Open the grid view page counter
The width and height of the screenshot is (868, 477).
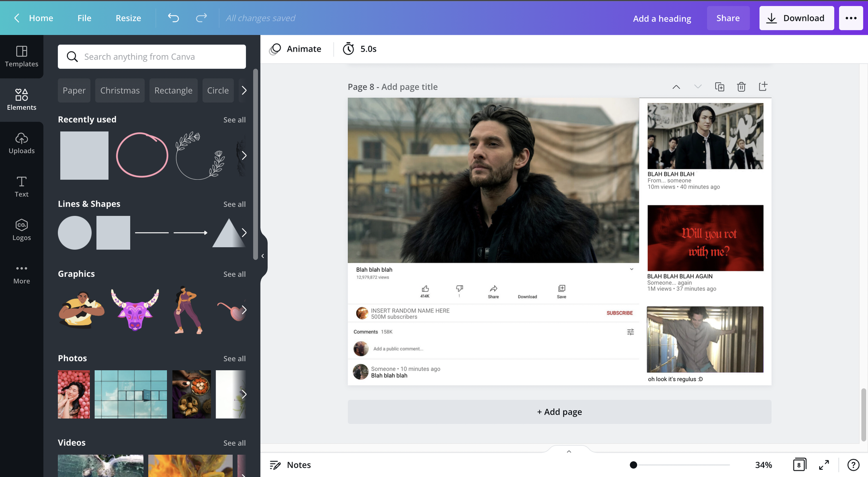click(799, 465)
